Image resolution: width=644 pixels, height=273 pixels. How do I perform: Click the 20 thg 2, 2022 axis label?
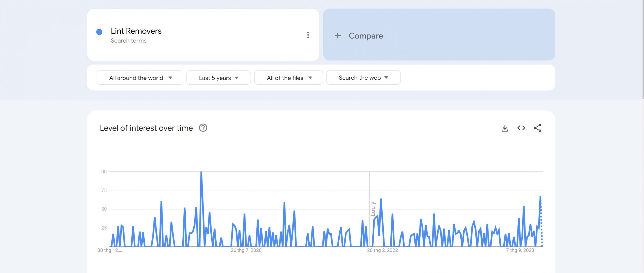click(x=382, y=250)
